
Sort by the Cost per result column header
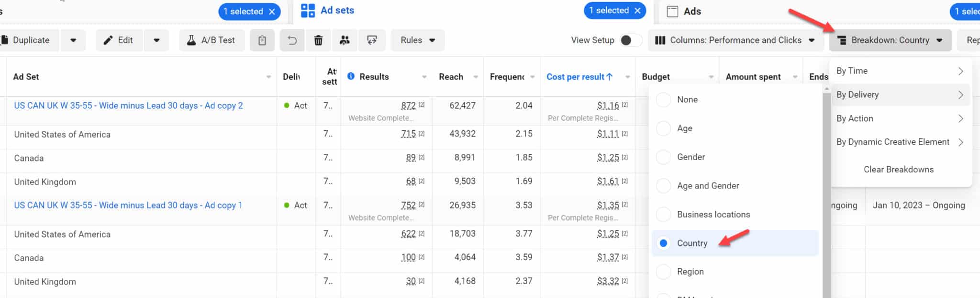pos(579,77)
